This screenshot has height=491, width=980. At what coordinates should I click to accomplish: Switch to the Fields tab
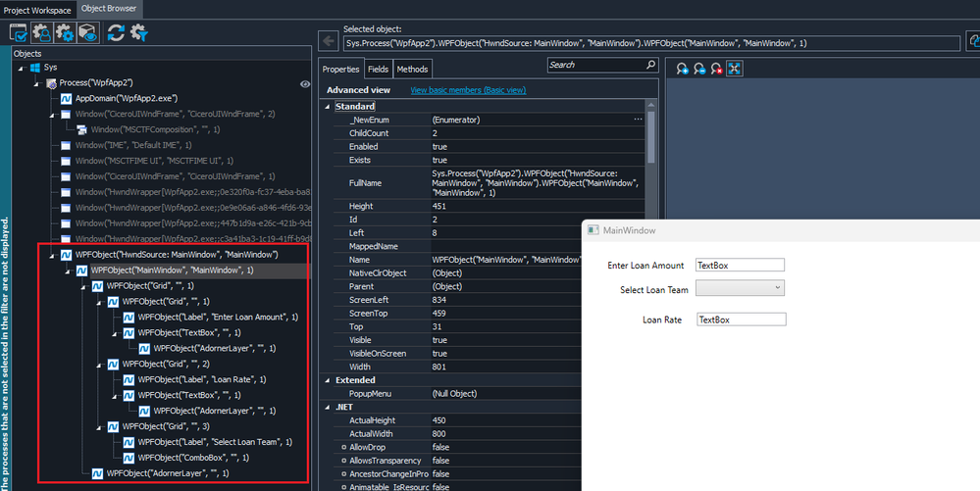[378, 70]
